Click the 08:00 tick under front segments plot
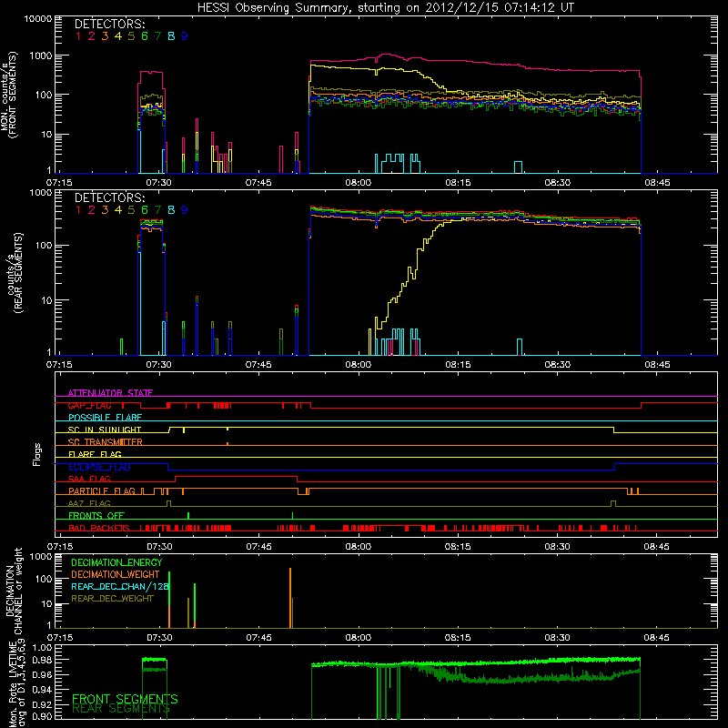Image resolution: width=728 pixels, height=728 pixels. click(358, 183)
